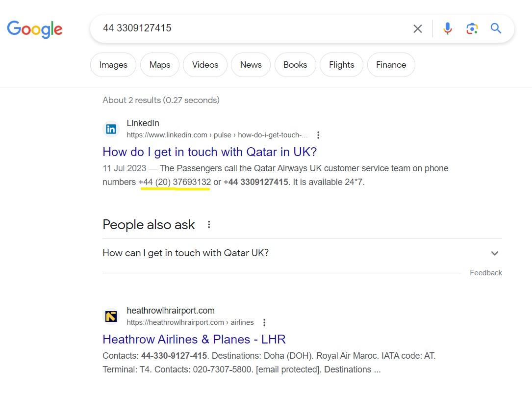Click the Google logo

coord(35,29)
